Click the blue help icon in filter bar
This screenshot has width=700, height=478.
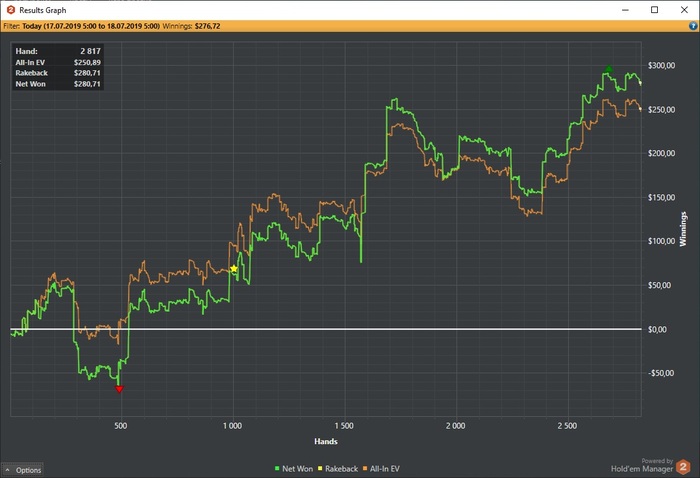(693, 26)
